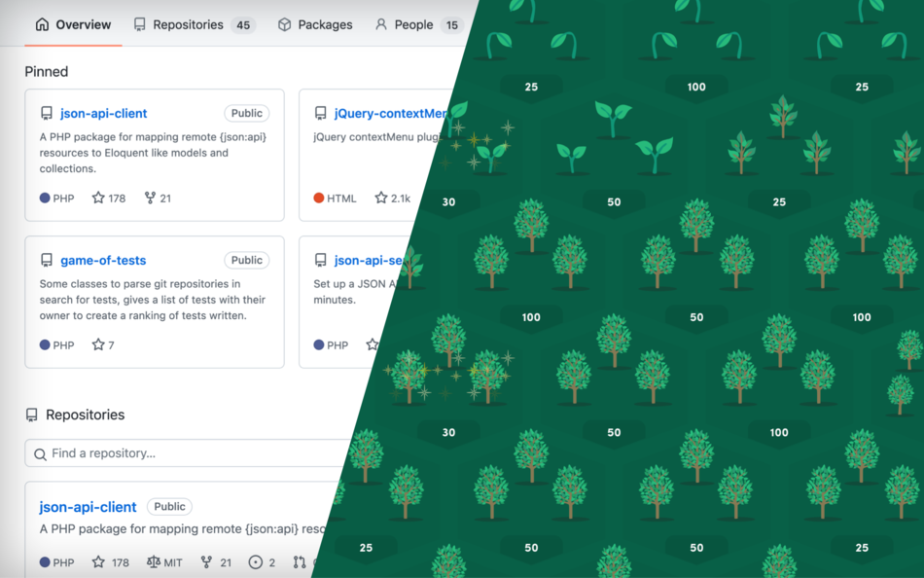Click Public badge on listed json-api-client
The image size is (924, 578).
coord(169,507)
